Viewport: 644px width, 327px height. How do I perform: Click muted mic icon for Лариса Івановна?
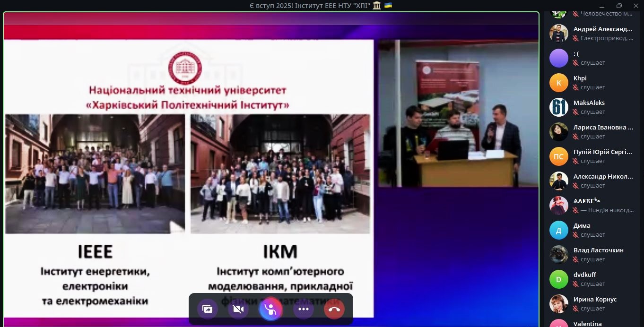(576, 137)
